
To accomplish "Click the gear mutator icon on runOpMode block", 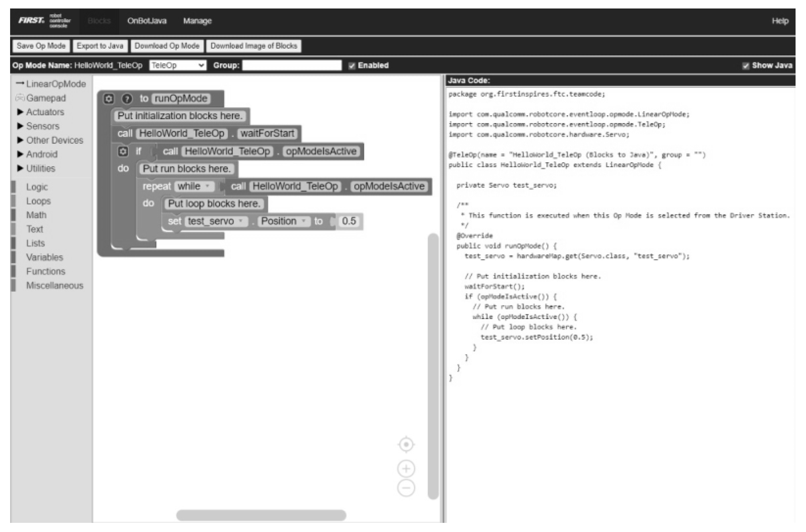I will coord(109,98).
